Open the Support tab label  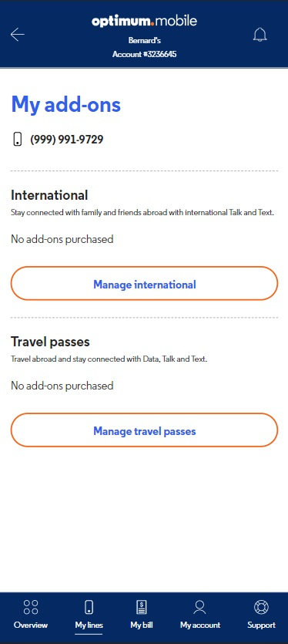[x=261, y=625]
